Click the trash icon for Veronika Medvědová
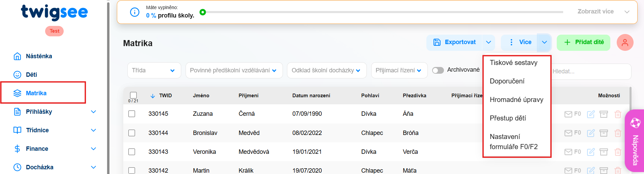Image resolution: width=644 pixels, height=174 pixels. [617, 152]
